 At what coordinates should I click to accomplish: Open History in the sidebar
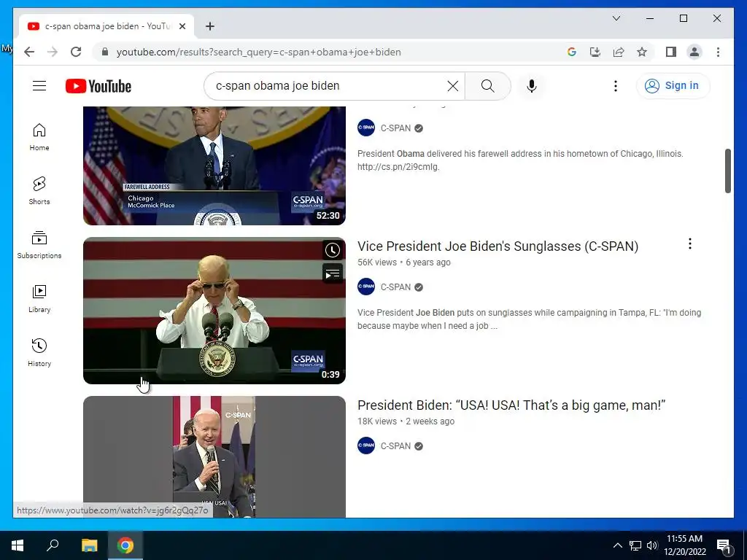(39, 352)
